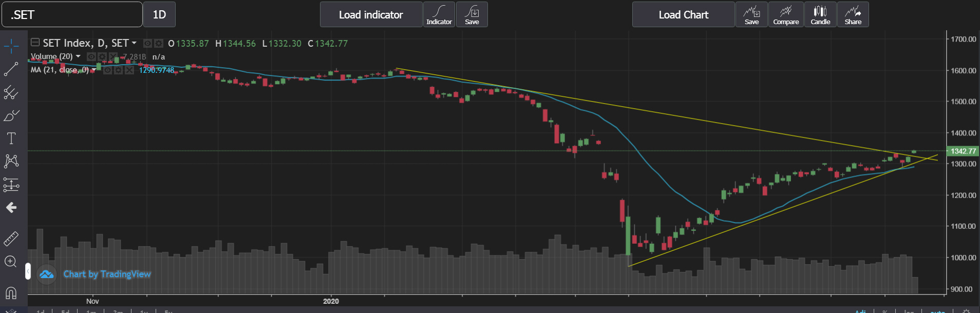Click the .SET symbol input field
The width and height of the screenshot is (980, 313).
point(72,14)
